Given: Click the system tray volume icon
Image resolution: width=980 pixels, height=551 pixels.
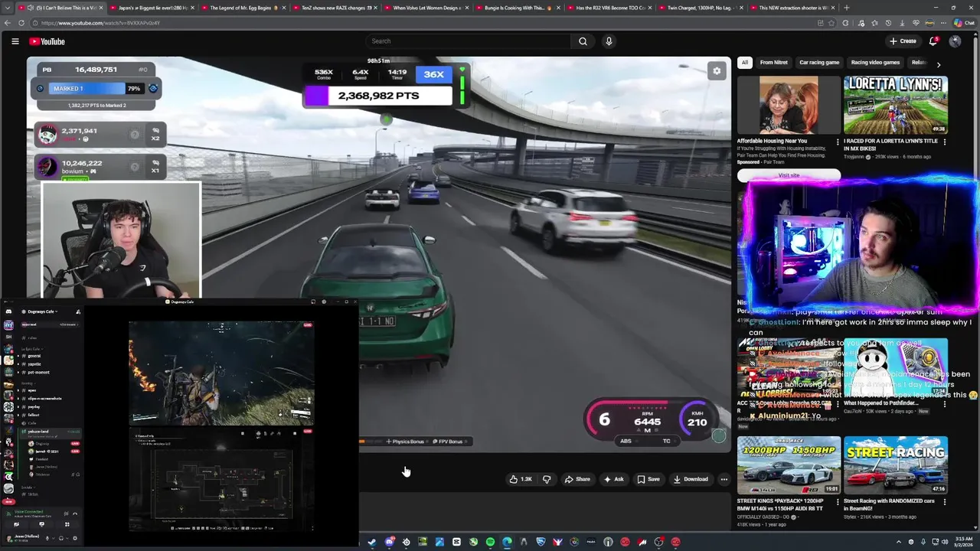Looking at the screenshot, I should tap(945, 542).
